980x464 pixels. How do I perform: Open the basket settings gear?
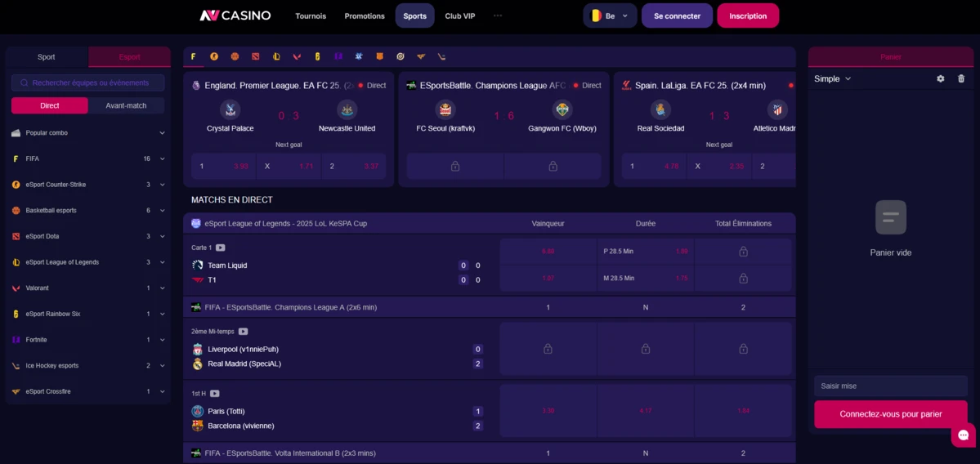941,78
